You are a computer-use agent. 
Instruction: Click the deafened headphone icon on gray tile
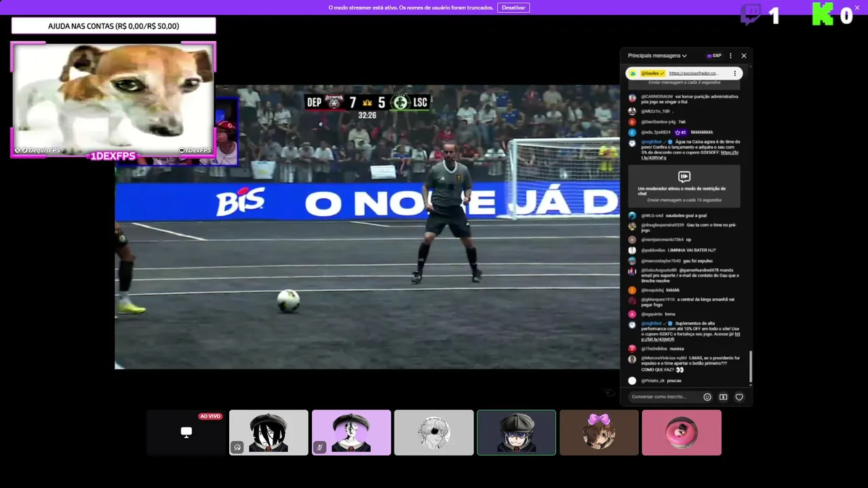(237, 447)
